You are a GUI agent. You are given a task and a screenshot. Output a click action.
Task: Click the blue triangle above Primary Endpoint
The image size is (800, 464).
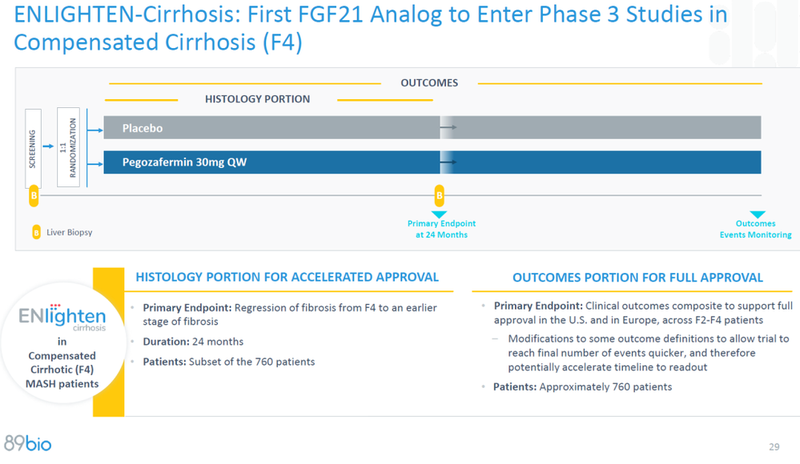click(439, 214)
